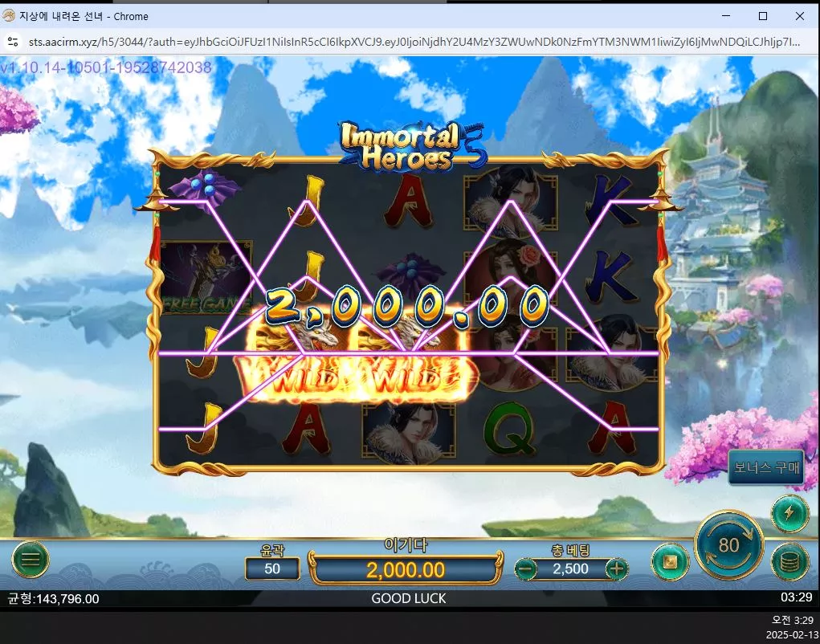
Task: Click the Chrome address bar URL
Action: [414, 42]
